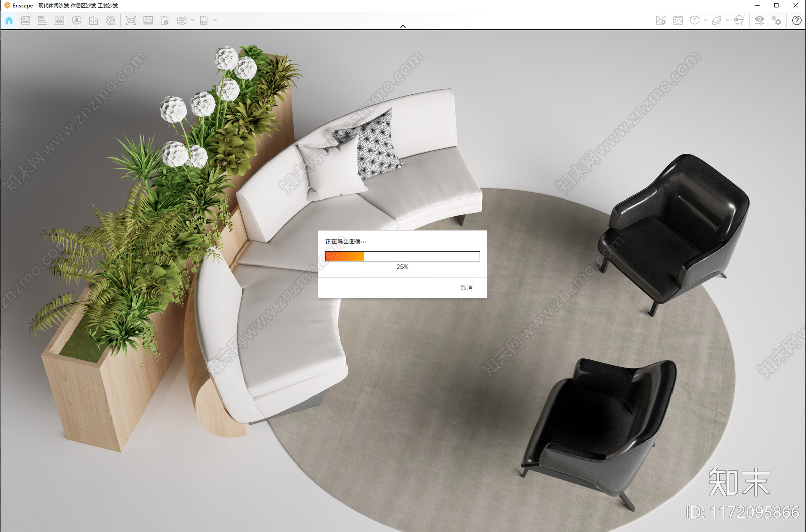Toggle the safe frame picture icon
Screen dimensions: 806x532
(678, 20)
